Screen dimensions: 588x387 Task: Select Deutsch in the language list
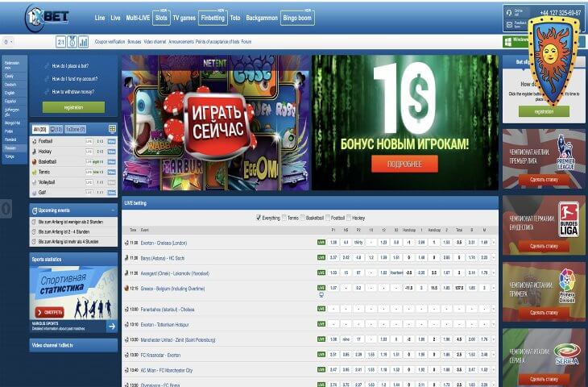point(10,85)
